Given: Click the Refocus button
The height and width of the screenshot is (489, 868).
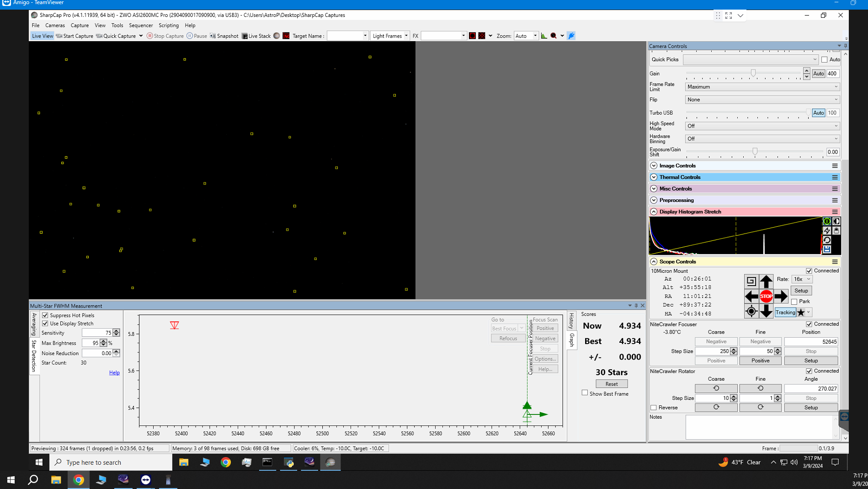Looking at the screenshot, I should (x=508, y=339).
